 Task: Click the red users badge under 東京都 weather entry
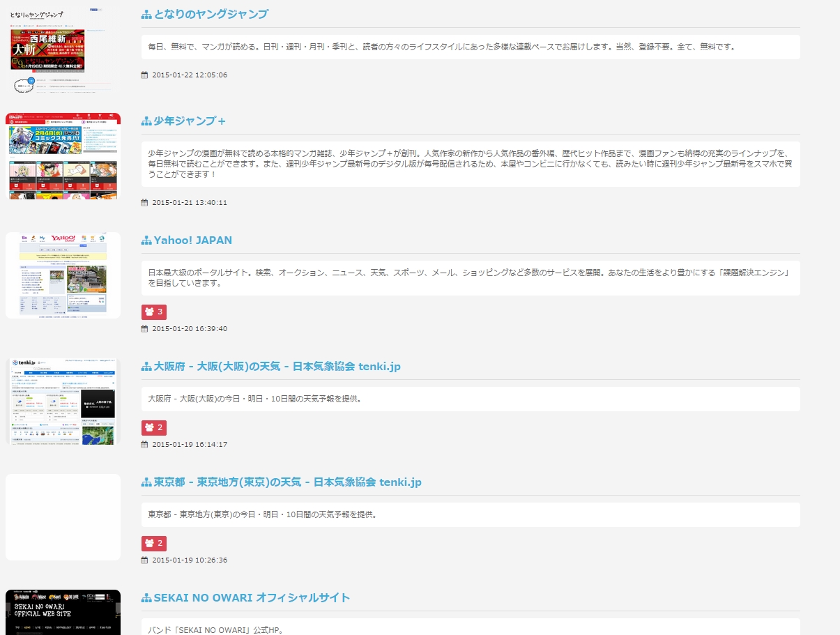154,543
